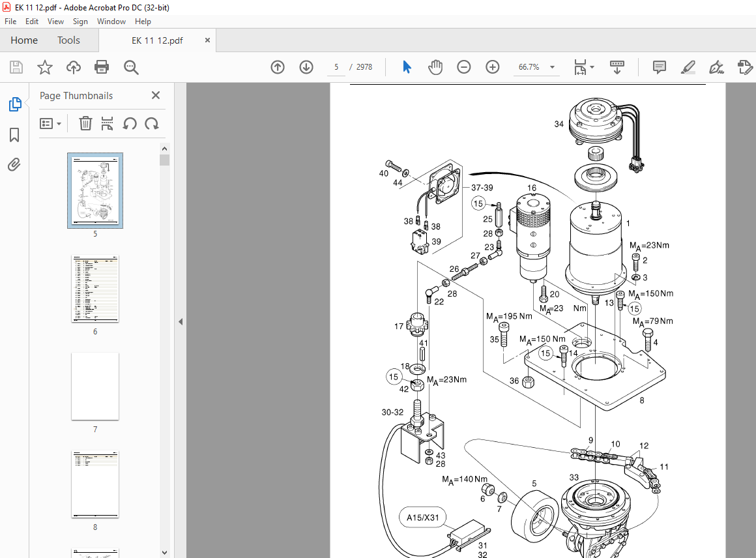This screenshot has width=756, height=558.
Task: Activate the Hand pan tool
Action: 435,67
